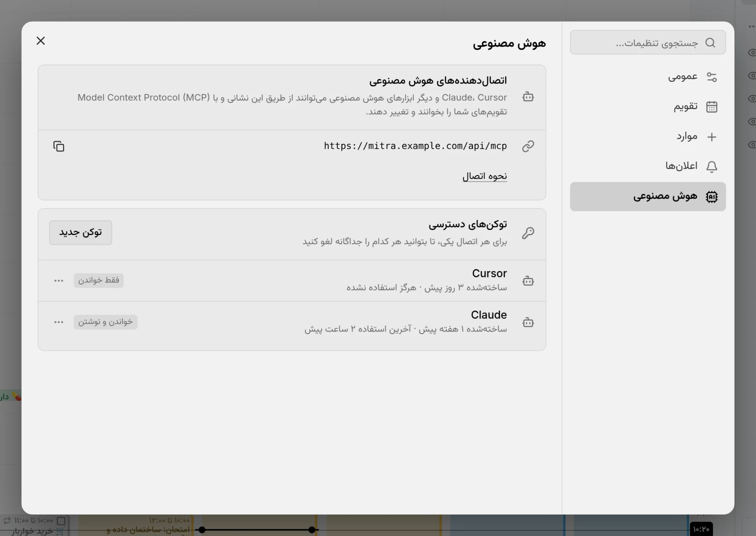The image size is (756, 536).
Task: Click the توکن‌های دسترسی heading
Action: tap(467, 224)
